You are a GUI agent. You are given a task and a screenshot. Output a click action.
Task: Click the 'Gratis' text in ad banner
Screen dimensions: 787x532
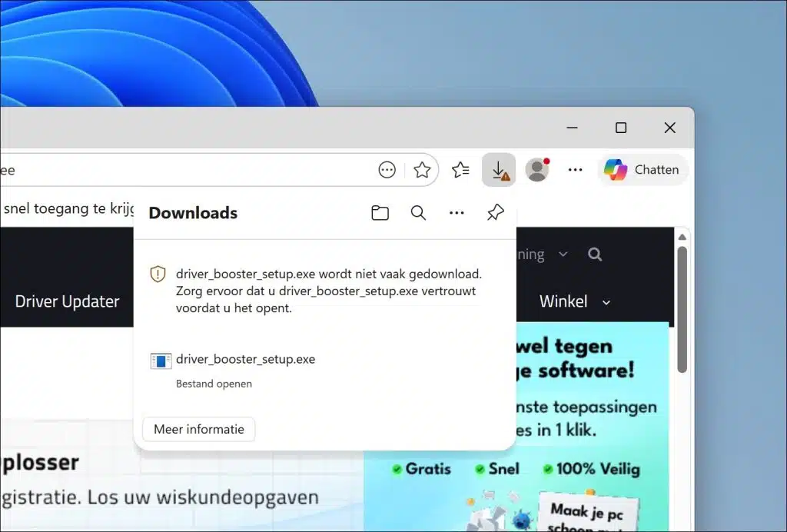click(428, 469)
